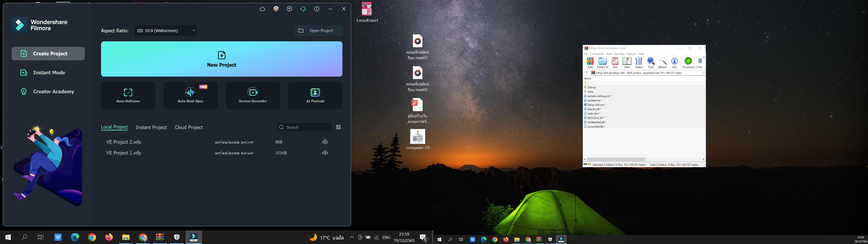
Task: Click the WinRAR VirusScan icon
Action: pos(688,63)
